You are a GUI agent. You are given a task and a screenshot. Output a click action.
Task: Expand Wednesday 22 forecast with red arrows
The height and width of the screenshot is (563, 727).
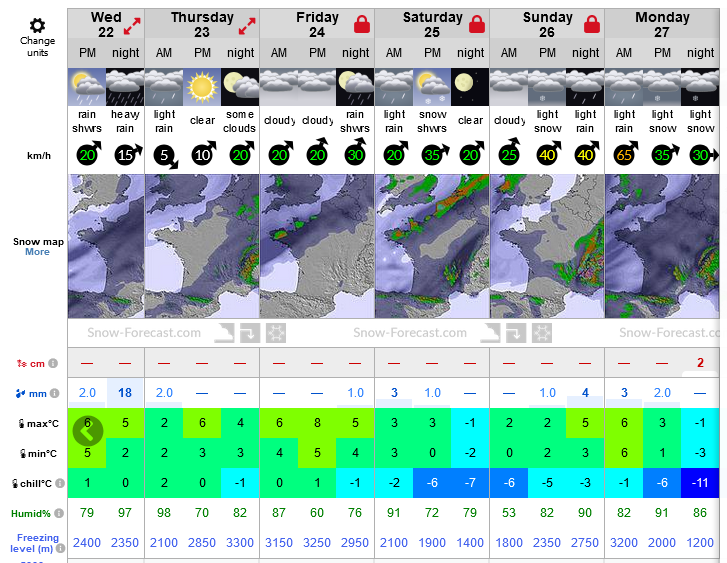pyautogui.click(x=132, y=26)
